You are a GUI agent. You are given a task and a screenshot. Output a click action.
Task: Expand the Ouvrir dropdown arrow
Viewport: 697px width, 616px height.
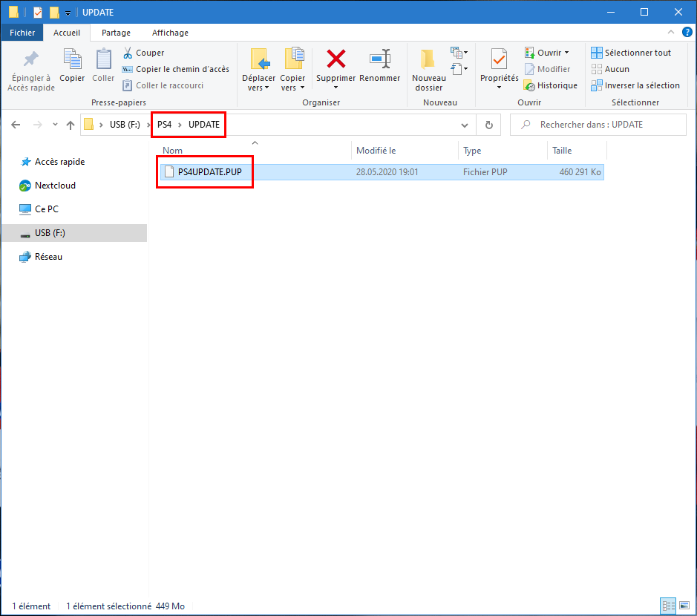tap(567, 53)
